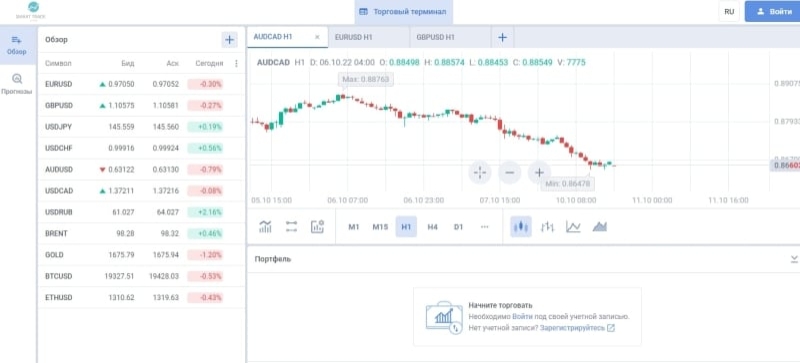Image resolution: width=800 pixels, height=363 pixels.
Task: Click the Min: 0.86478 chart label
Action: coord(568,183)
